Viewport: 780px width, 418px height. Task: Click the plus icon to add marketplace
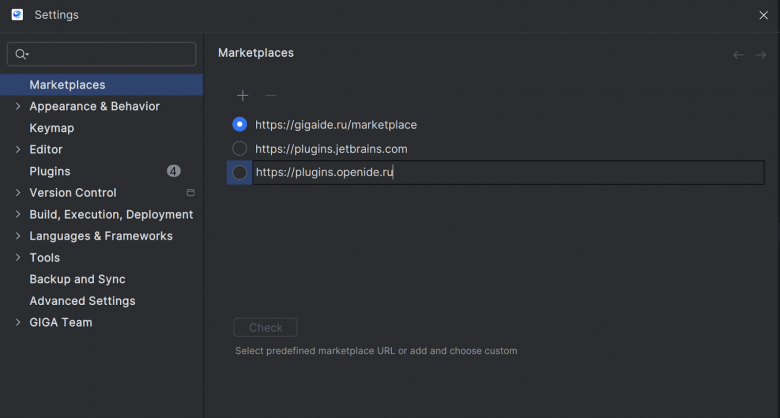pos(242,96)
